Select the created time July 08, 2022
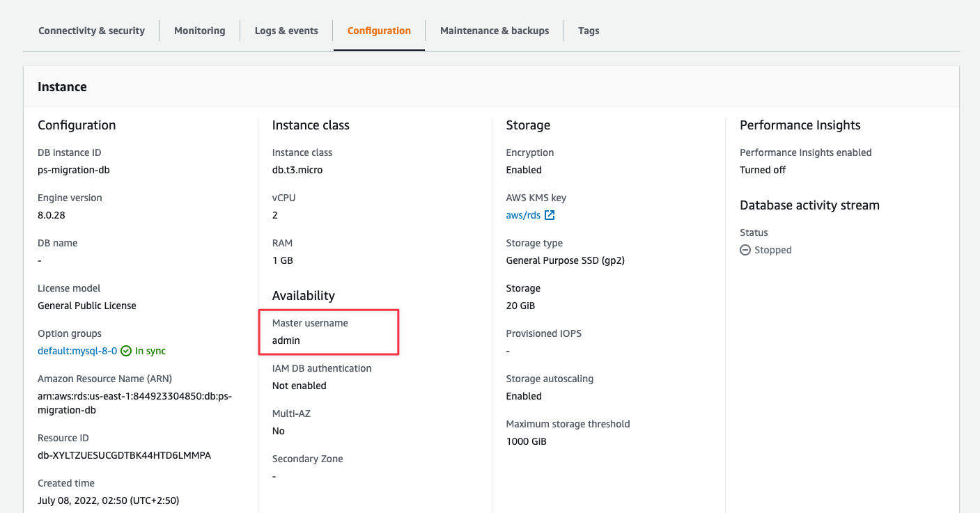The image size is (980, 513). (108, 500)
